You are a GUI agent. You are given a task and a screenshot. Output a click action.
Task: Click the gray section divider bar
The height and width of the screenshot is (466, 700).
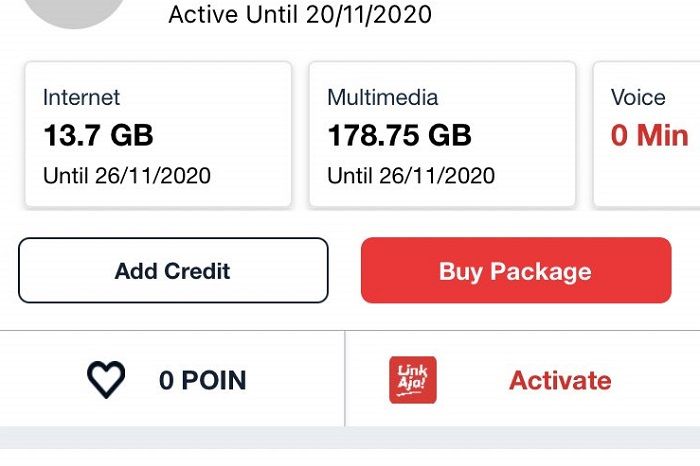tap(350, 437)
